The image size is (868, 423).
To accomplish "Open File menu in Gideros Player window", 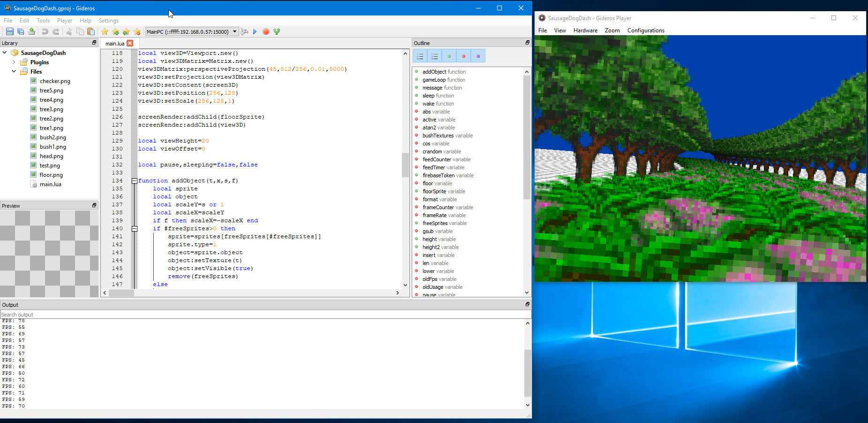I will [543, 30].
